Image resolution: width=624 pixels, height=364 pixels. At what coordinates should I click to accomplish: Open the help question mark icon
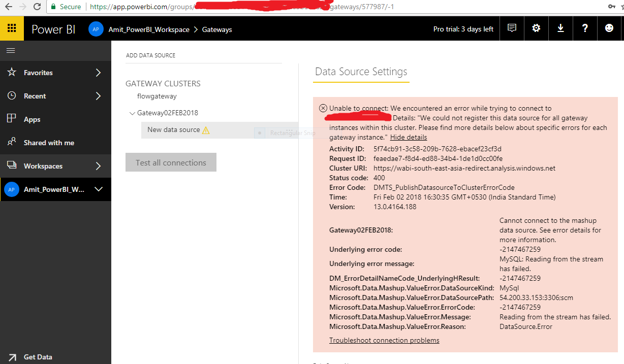[x=585, y=28]
